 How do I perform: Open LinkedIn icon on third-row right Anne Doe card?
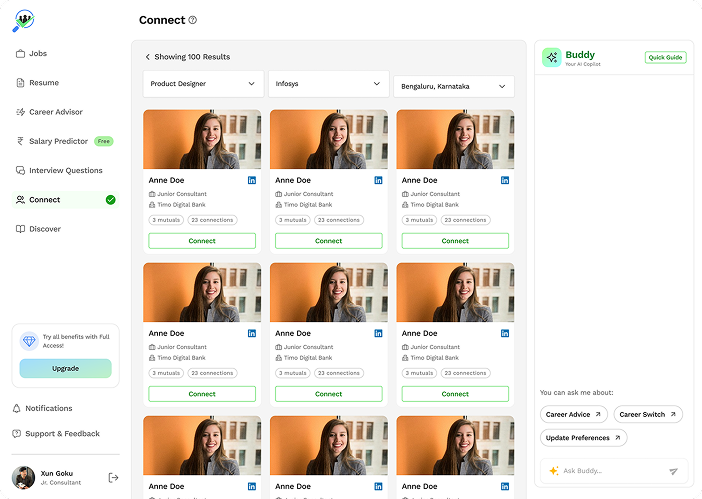[x=505, y=486]
